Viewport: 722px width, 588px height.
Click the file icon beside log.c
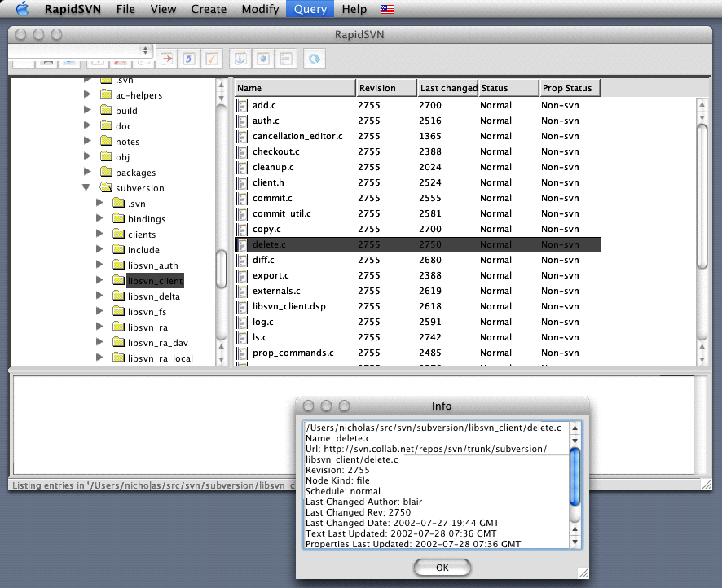(x=242, y=322)
